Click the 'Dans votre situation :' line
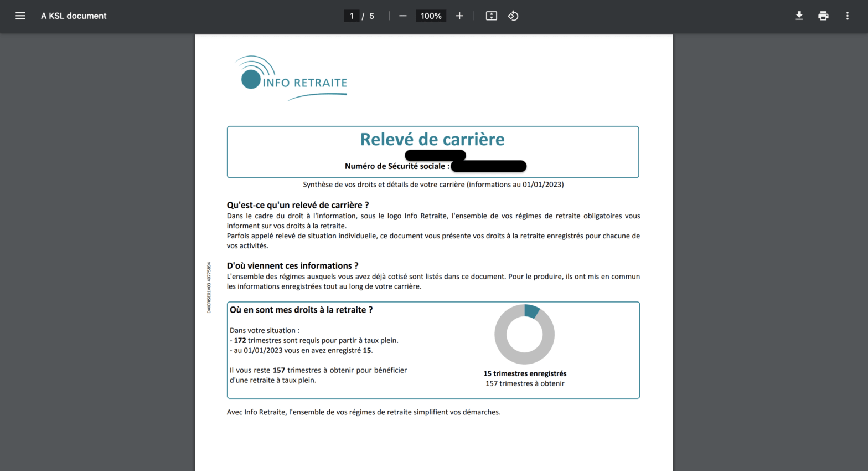 [x=265, y=330]
